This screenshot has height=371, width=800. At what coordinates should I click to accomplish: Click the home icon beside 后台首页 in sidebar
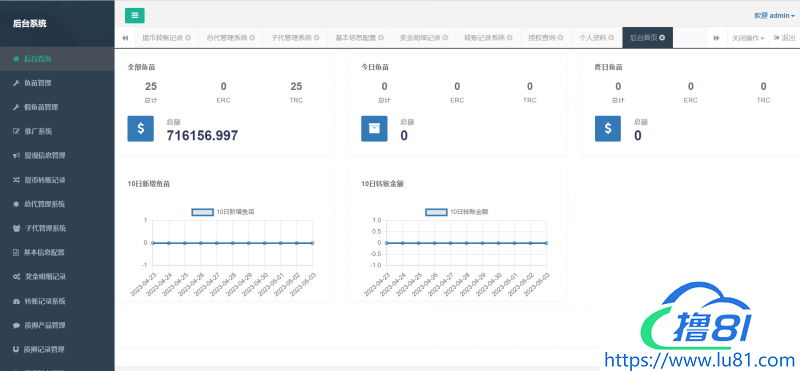pos(16,59)
